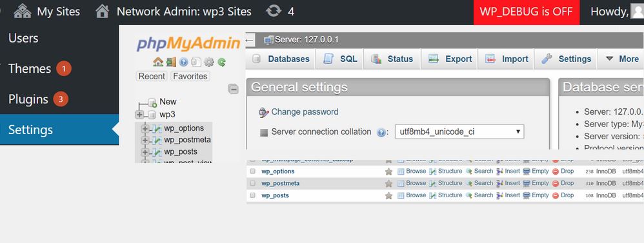Viewport: 644px width, 243px height.
Task: Select New in the database tree
Action: (x=168, y=102)
